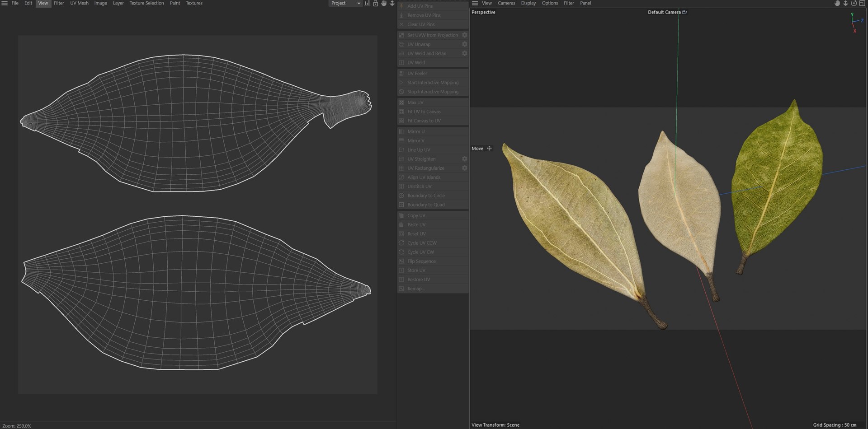Toggle the viewport maximize layout icon

[862, 3]
